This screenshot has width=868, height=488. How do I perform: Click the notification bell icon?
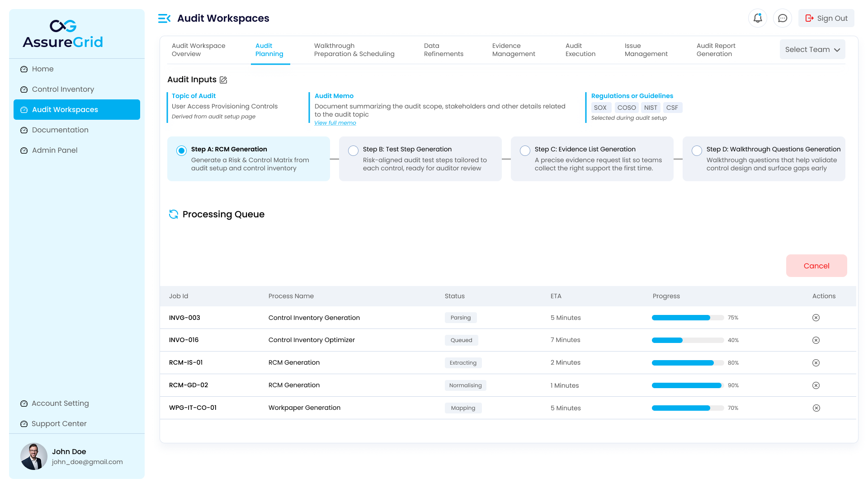pos(758,18)
